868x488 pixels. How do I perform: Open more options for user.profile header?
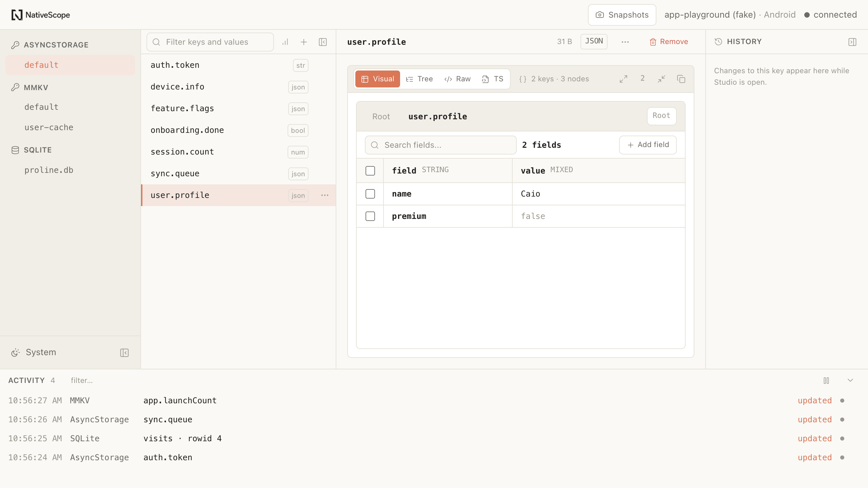click(x=625, y=42)
